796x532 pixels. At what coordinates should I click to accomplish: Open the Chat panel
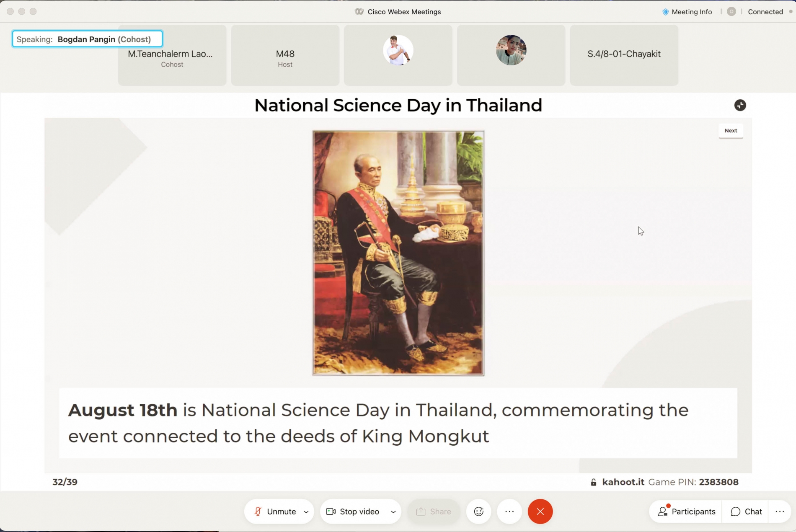pos(746,511)
